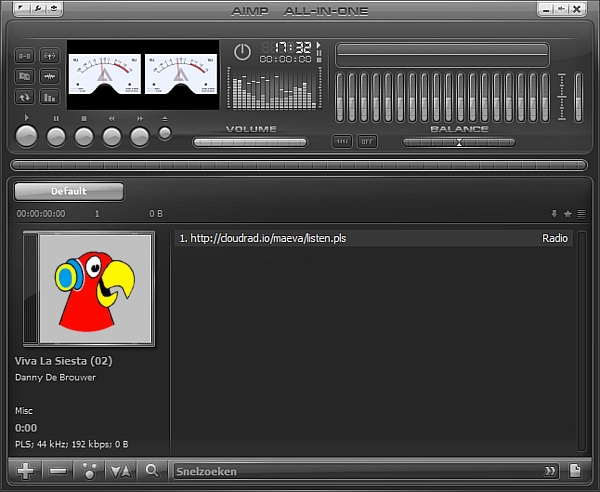Screen dimensions: 600x492
Task: Adjust the BALANCE slider
Action: pos(459,142)
